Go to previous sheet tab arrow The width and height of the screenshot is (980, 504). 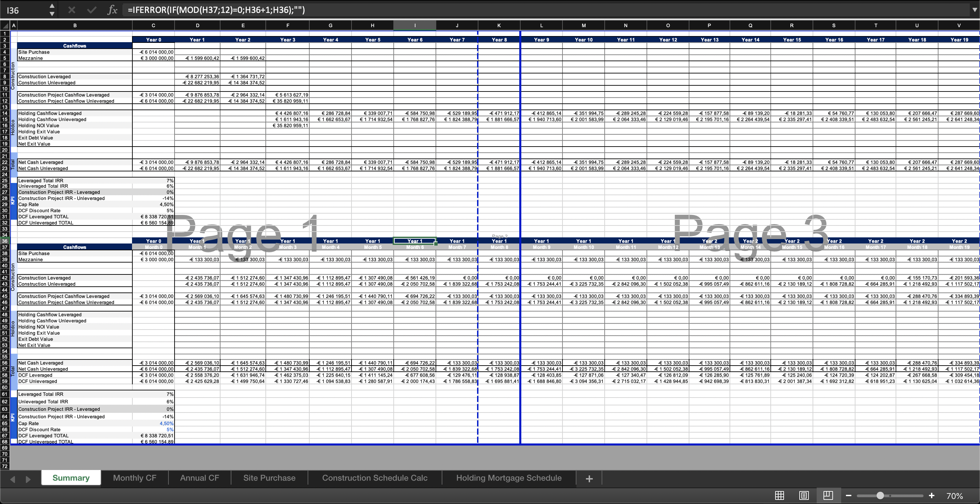pos(13,479)
